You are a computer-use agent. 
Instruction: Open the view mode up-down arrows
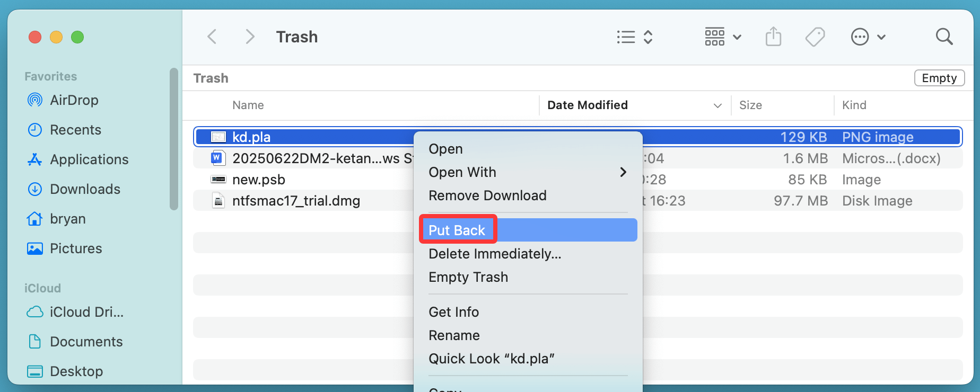click(x=648, y=37)
